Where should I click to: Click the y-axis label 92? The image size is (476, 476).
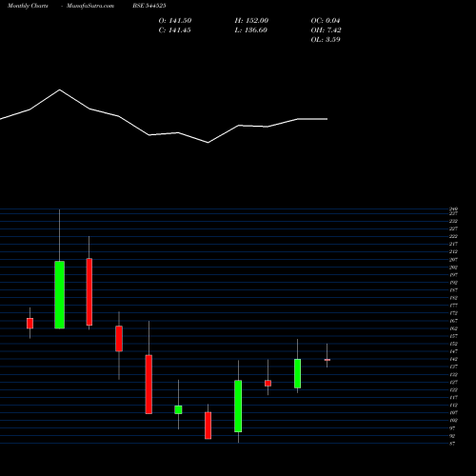tap(452, 436)
